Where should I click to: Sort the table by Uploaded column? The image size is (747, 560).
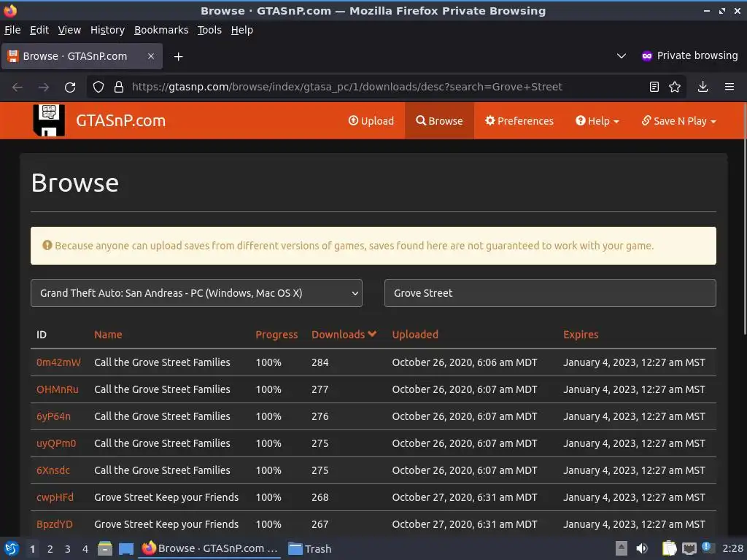click(415, 334)
